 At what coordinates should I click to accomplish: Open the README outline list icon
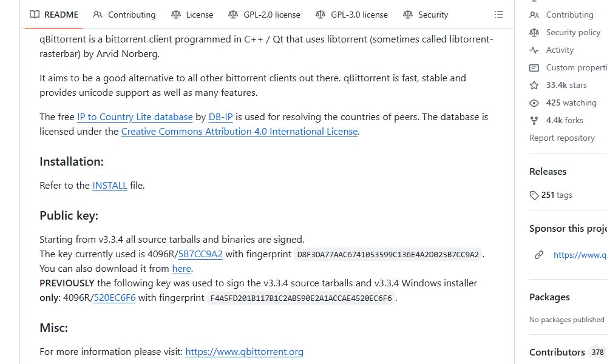coord(499,15)
